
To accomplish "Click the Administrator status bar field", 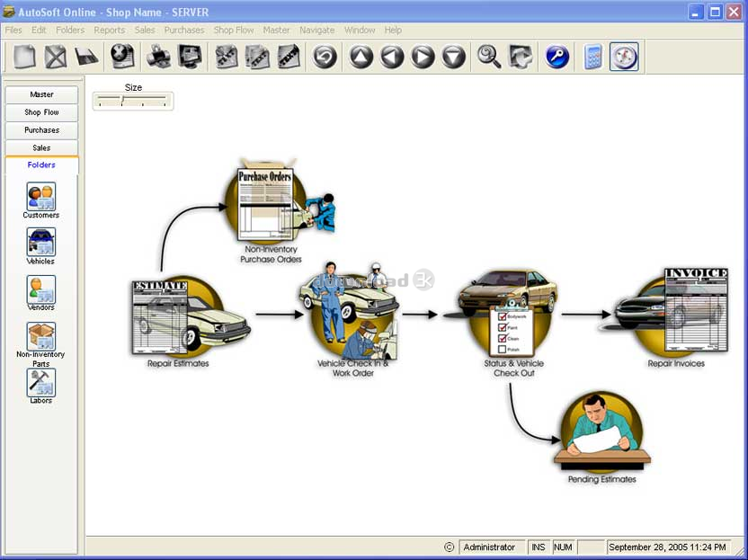I will coord(492,547).
